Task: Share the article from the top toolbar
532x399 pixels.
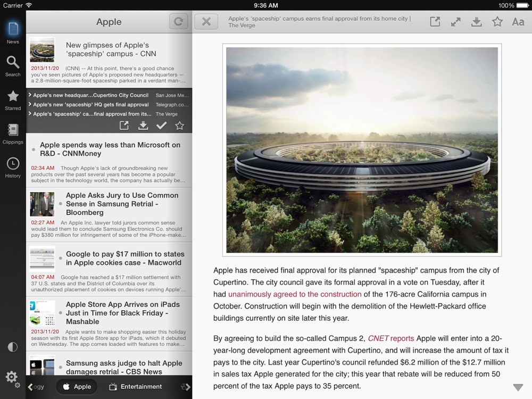Action: pos(435,22)
